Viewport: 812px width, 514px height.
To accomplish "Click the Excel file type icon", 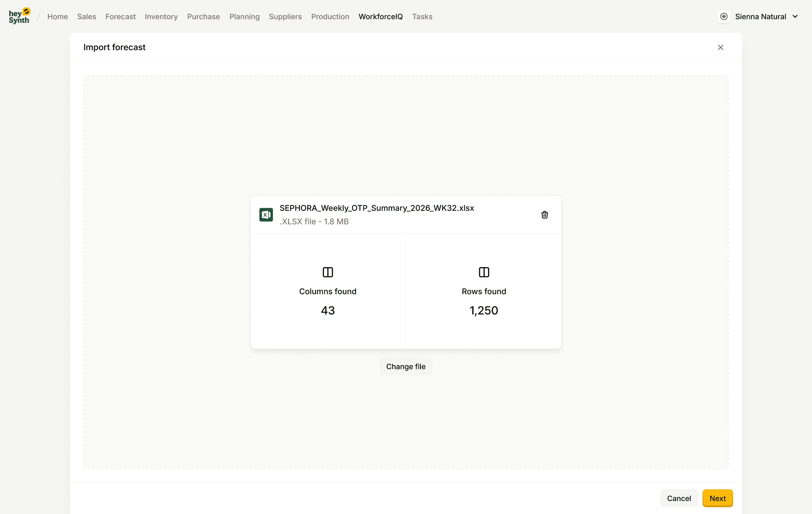I will click(266, 215).
